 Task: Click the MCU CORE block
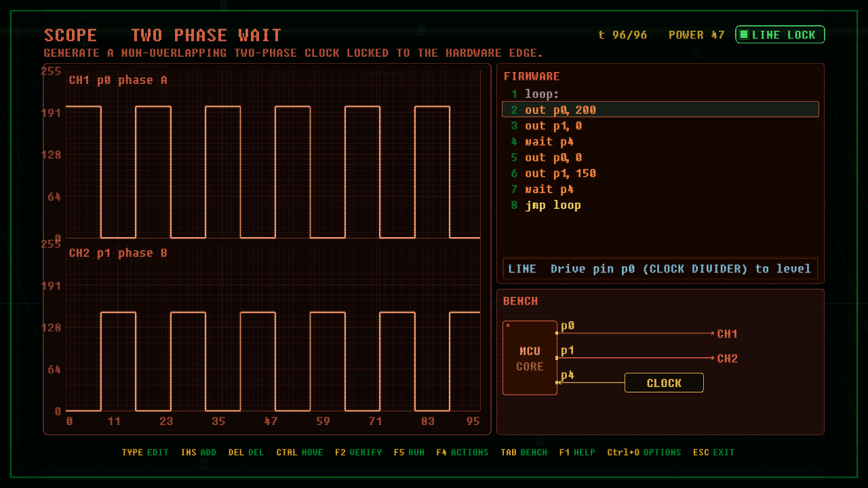point(530,358)
